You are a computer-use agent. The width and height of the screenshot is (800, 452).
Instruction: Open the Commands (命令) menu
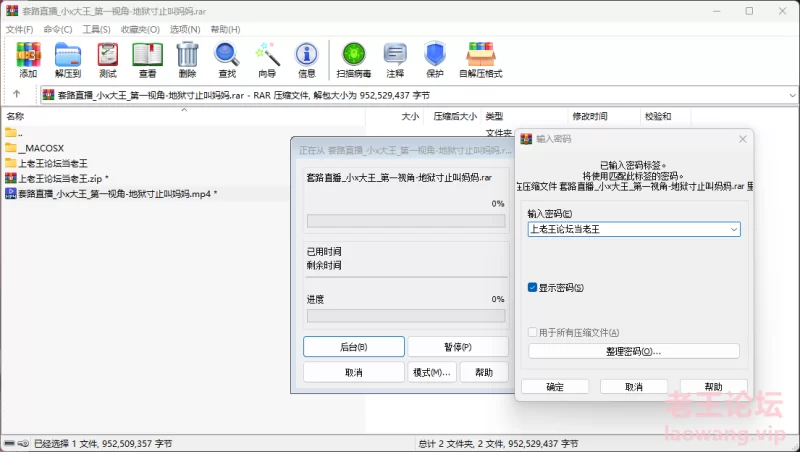coord(58,30)
